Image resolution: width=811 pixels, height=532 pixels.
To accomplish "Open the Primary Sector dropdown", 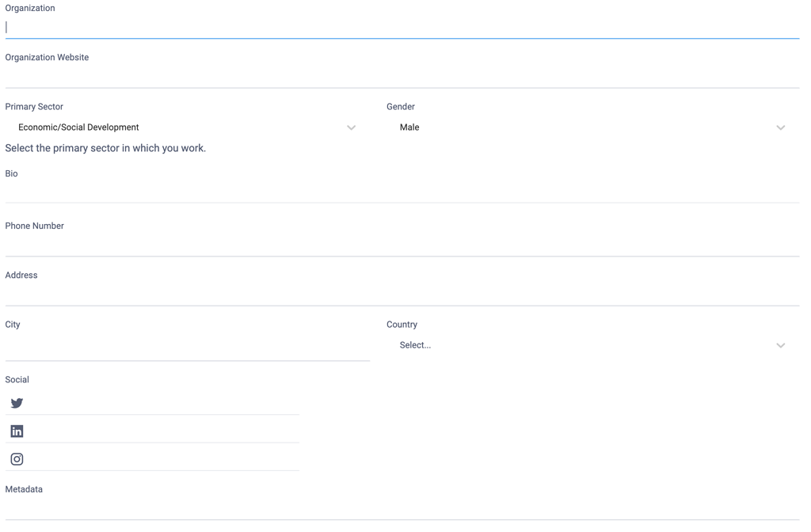I will (x=158, y=127).
